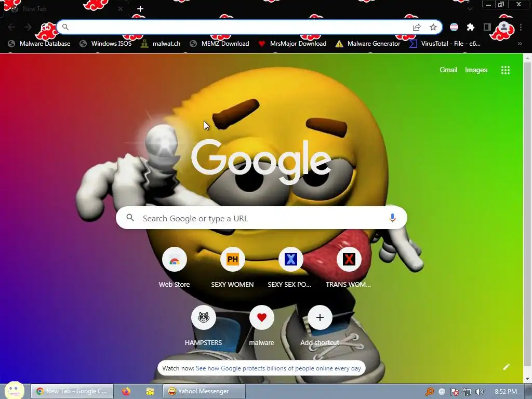This screenshot has height=399, width=532.
Task: Click the striped flag extension icon
Action: tap(454, 27)
